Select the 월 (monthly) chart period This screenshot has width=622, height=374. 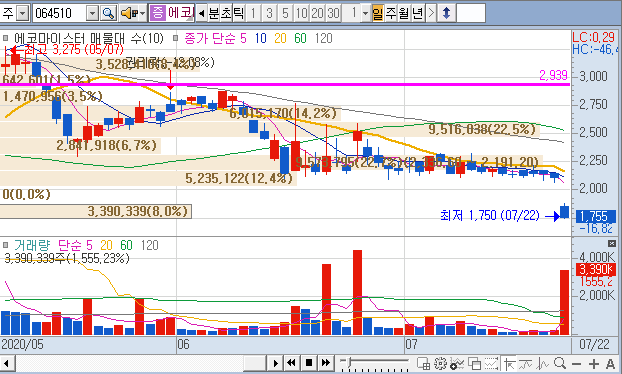click(x=404, y=13)
